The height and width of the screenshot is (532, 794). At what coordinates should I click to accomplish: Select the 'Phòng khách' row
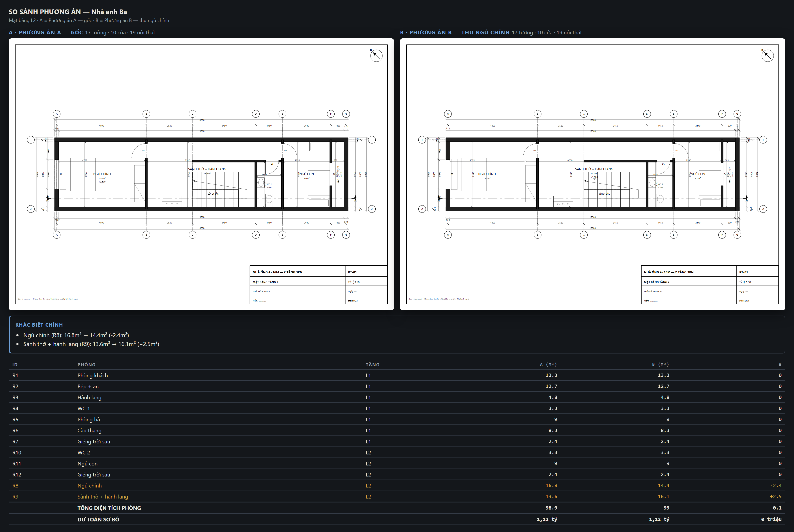[x=397, y=375]
